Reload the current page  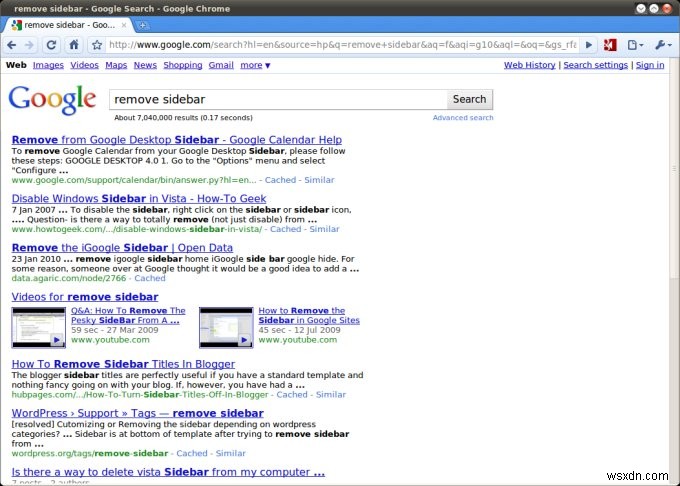coord(51,45)
